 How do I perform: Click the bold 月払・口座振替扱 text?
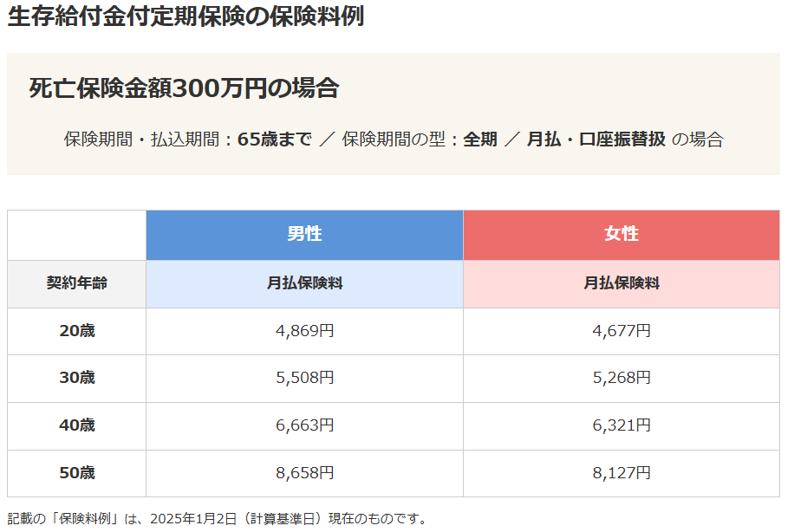(x=595, y=139)
